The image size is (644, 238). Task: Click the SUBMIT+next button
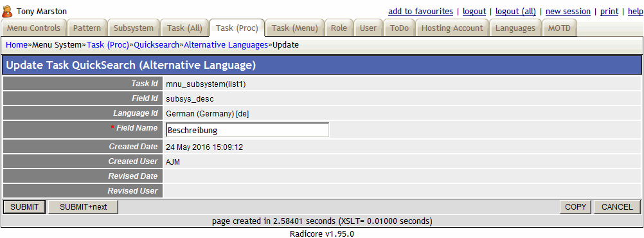point(83,206)
